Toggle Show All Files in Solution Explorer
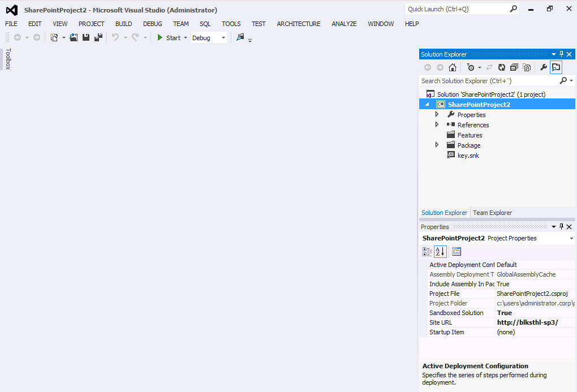577x392 pixels. pyautogui.click(x=527, y=67)
